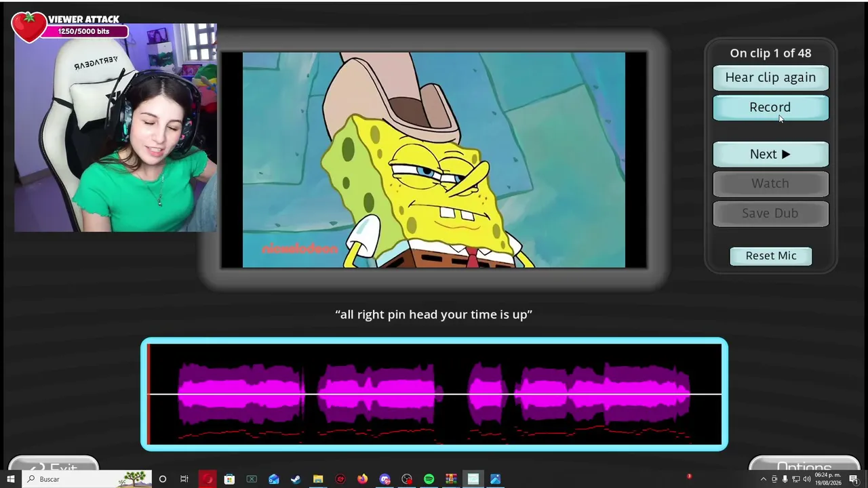
Task: Open the volume control in system tray
Action: (807, 479)
